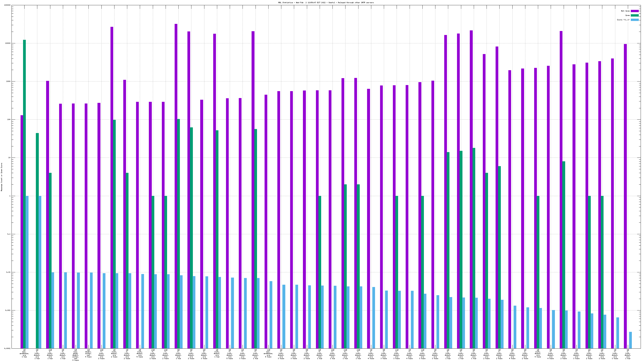Click the vertical 'Message Count or Spam Score' axis title
The height and width of the screenshot is (362, 644).
[x=2, y=177]
